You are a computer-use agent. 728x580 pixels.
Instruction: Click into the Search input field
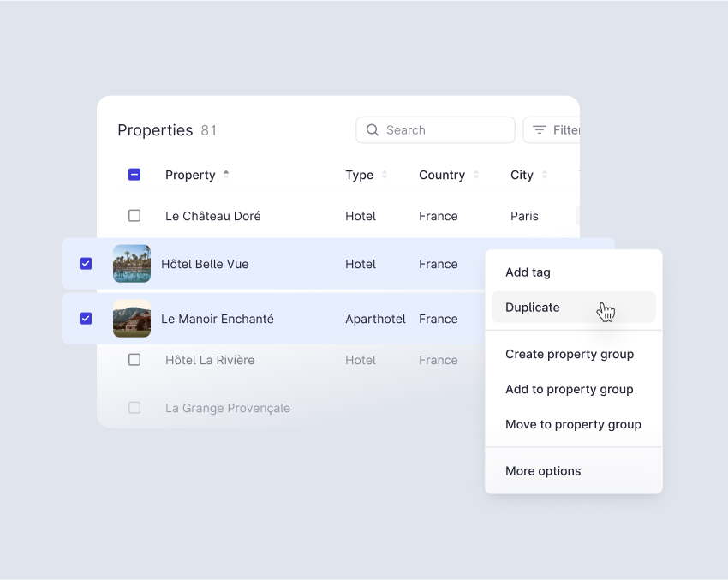(445, 130)
